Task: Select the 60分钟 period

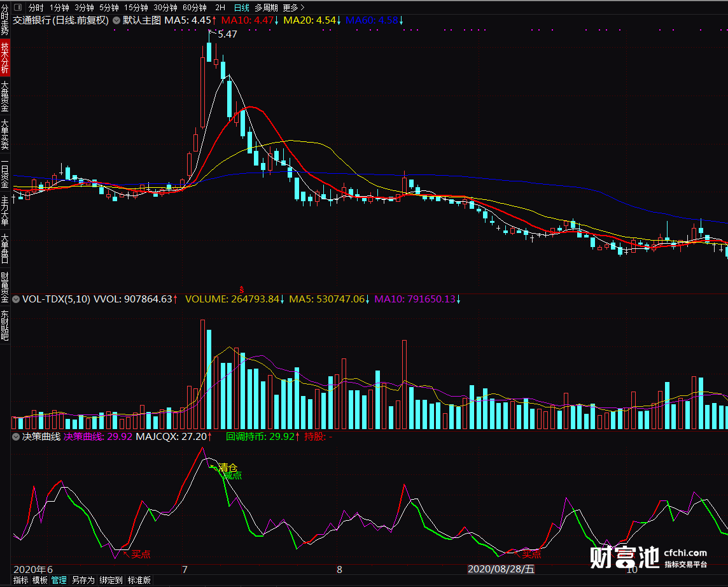Action: pos(195,8)
